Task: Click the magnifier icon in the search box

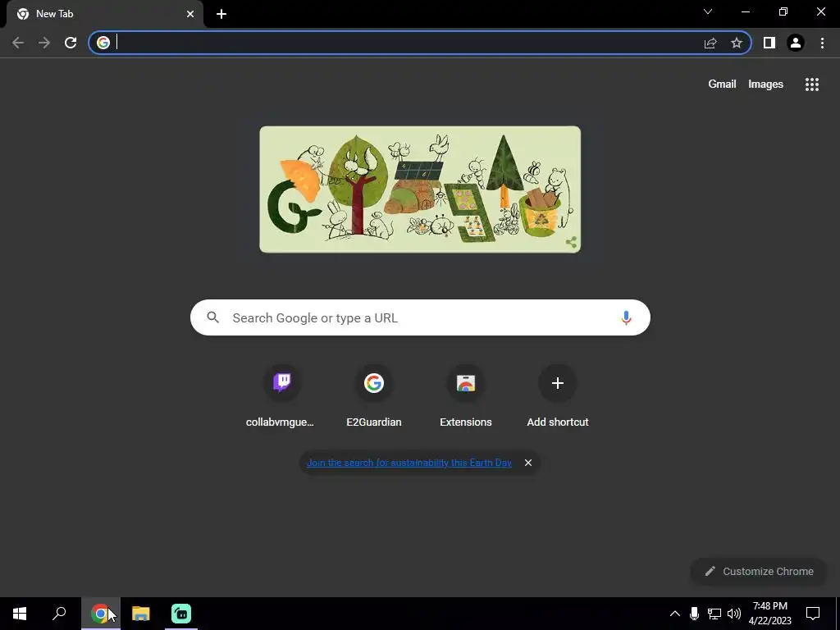Action: [x=212, y=317]
